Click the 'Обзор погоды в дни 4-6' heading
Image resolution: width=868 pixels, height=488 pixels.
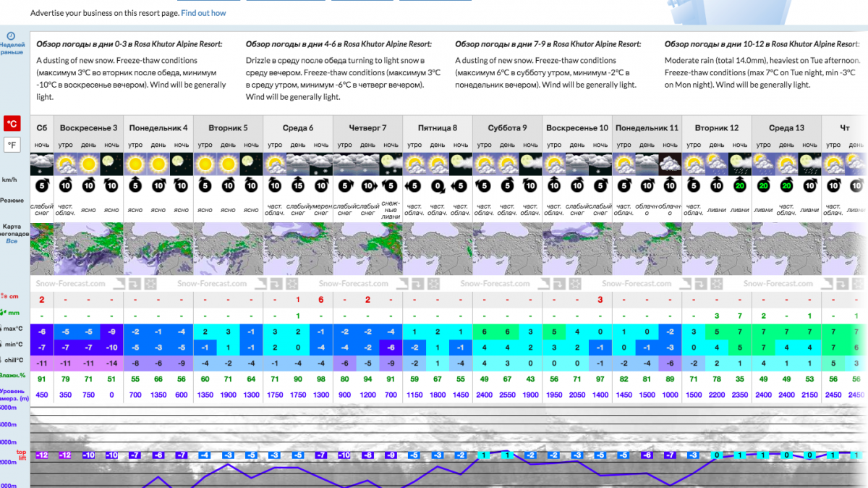(x=339, y=44)
